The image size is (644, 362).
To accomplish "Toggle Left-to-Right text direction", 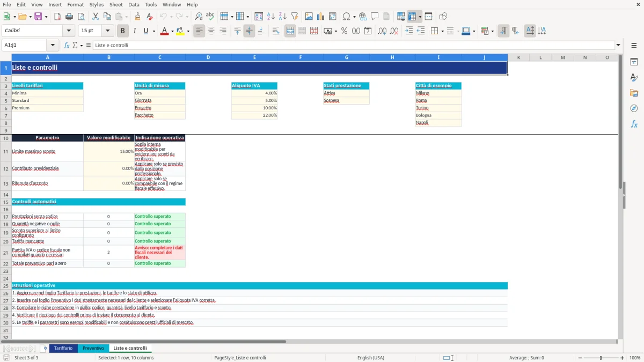I will (503, 31).
